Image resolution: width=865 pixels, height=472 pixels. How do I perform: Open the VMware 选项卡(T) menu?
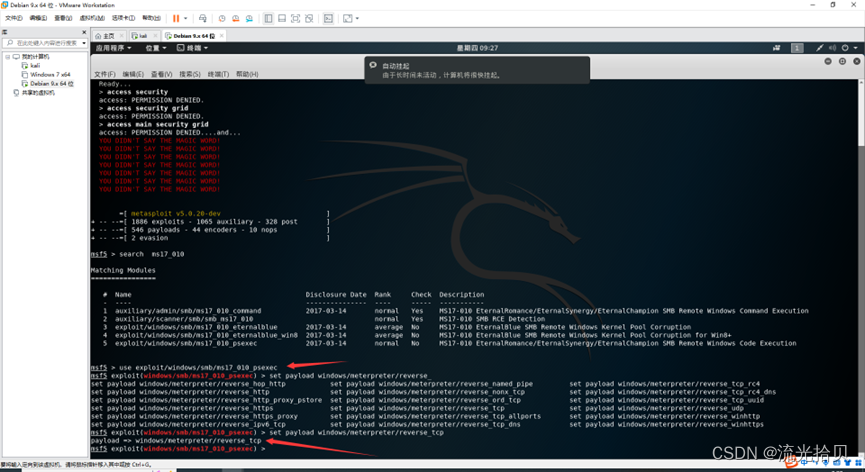click(124, 18)
